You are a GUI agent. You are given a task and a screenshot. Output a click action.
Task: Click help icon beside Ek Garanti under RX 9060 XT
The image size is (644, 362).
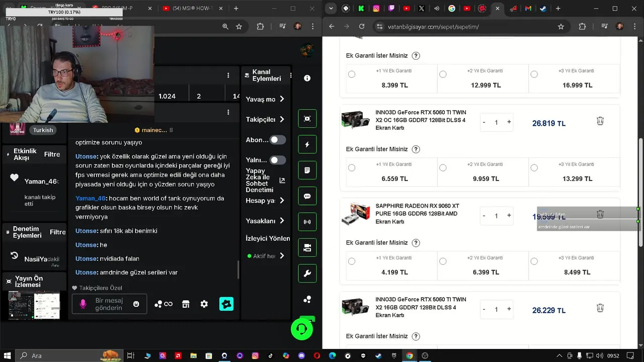[x=416, y=243]
